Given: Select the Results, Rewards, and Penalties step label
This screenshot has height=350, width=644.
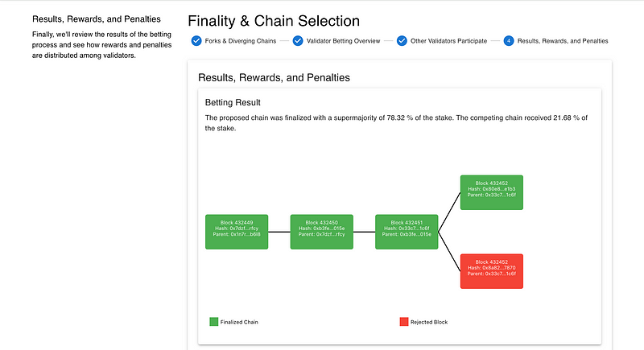Looking at the screenshot, I should point(563,41).
